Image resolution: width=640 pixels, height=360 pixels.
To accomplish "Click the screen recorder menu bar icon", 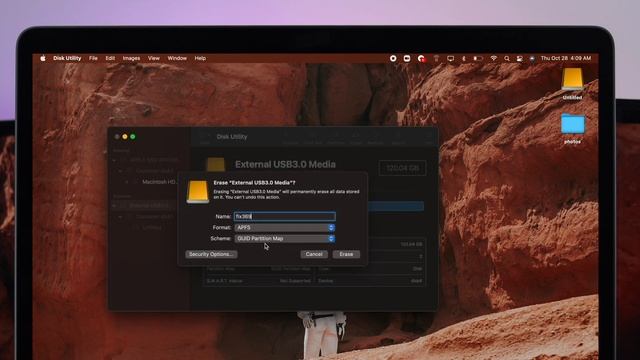I will 407,58.
